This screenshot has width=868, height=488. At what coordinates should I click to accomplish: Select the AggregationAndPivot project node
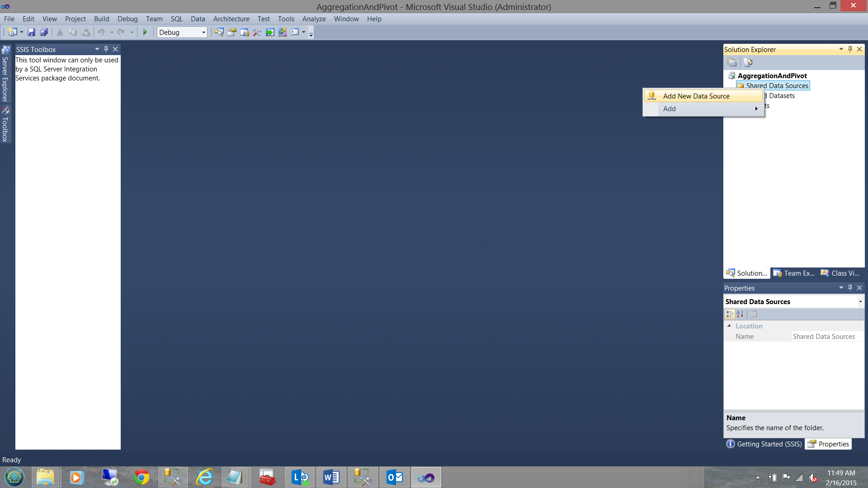point(772,76)
